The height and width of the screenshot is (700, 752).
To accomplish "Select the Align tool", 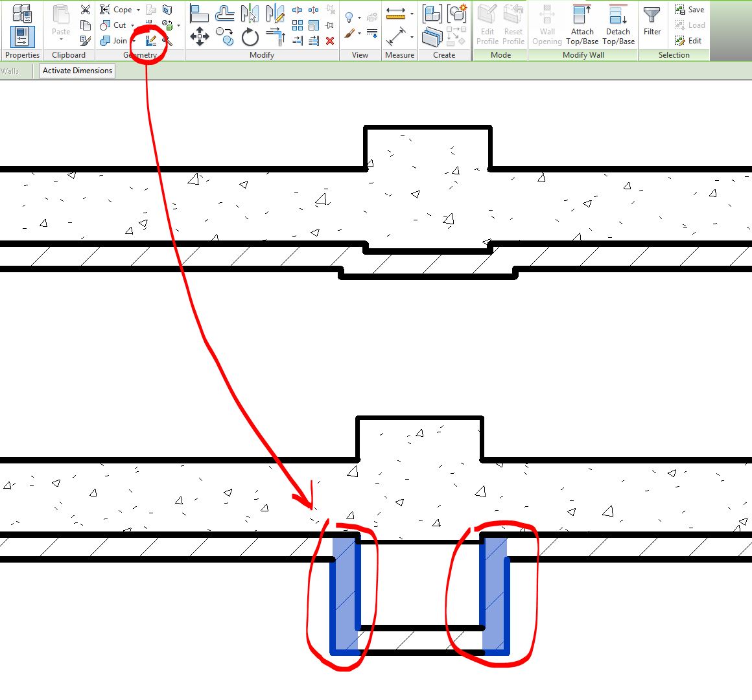I will pyautogui.click(x=199, y=14).
